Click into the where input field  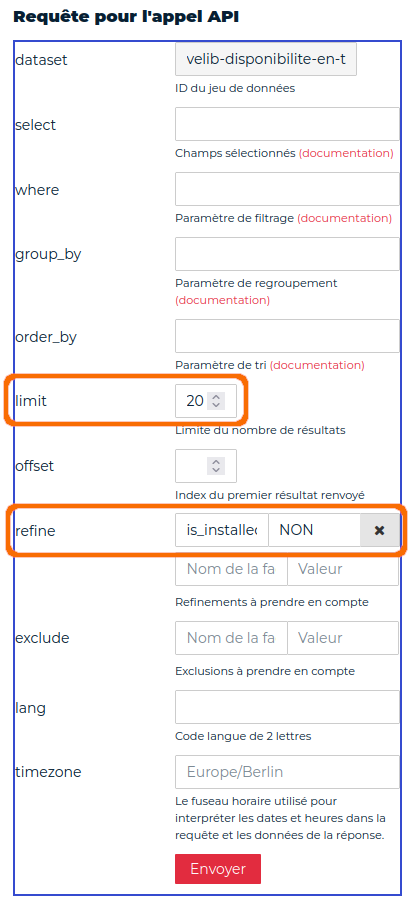click(287, 189)
